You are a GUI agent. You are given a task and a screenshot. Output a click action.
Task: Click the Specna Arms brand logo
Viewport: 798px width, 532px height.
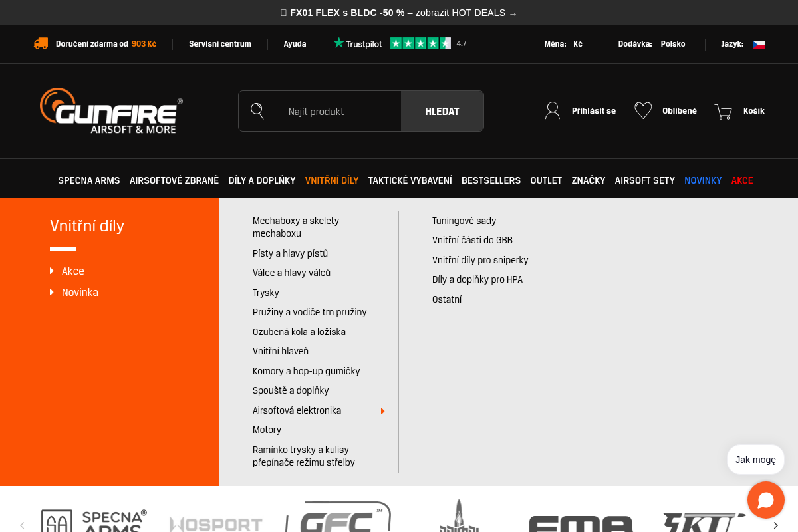[x=94, y=521]
